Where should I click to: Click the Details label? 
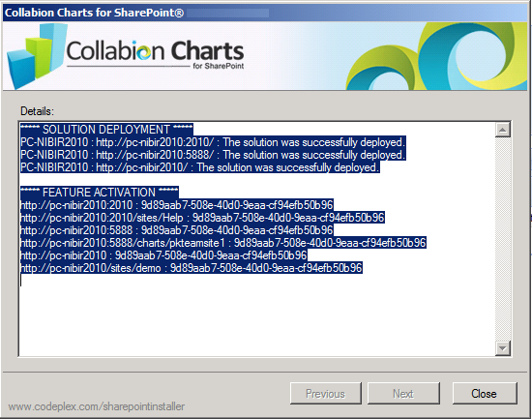37,111
